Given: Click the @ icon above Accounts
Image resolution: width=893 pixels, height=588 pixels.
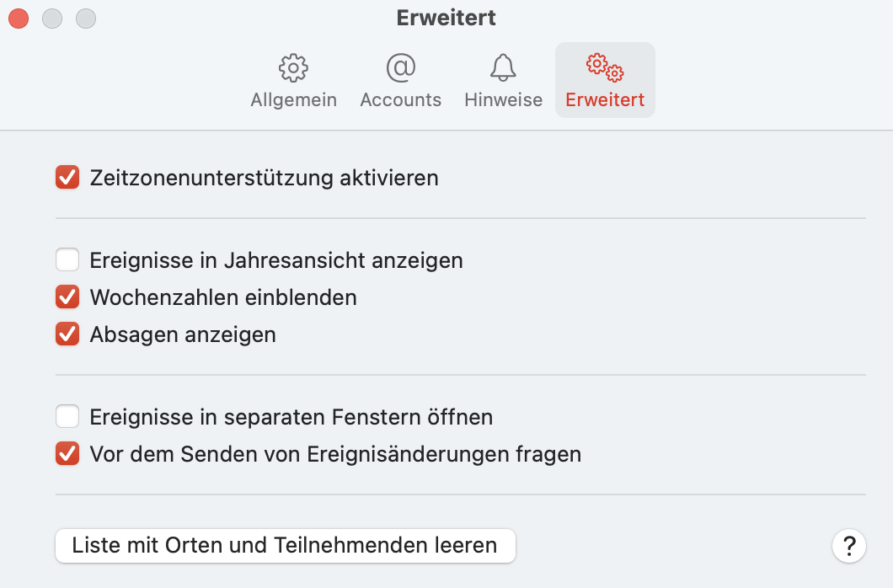Looking at the screenshot, I should [400, 66].
